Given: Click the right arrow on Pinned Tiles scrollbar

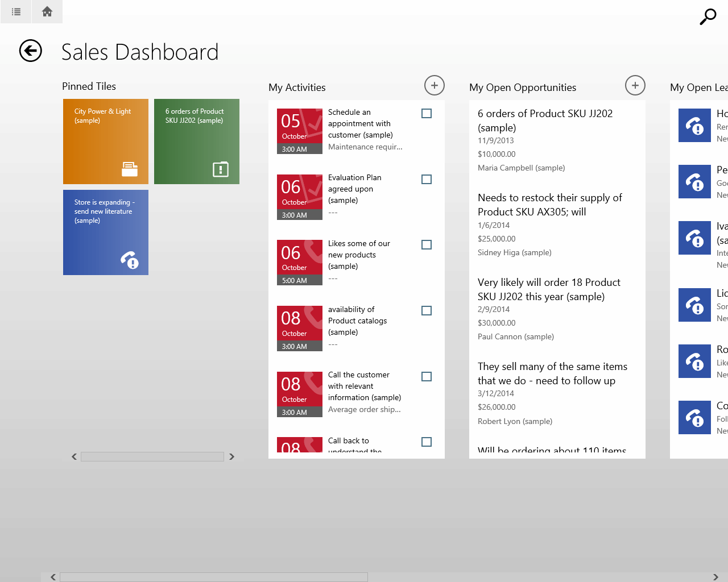Looking at the screenshot, I should click(x=231, y=456).
